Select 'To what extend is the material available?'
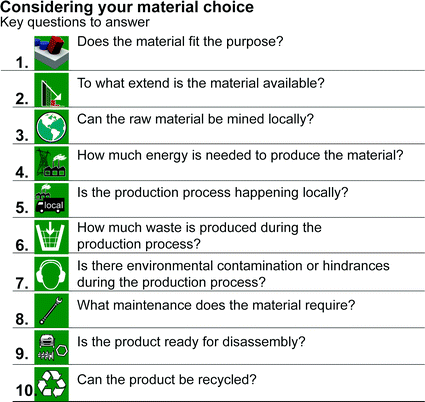Screen dimensions: 425x402 (x=201, y=83)
